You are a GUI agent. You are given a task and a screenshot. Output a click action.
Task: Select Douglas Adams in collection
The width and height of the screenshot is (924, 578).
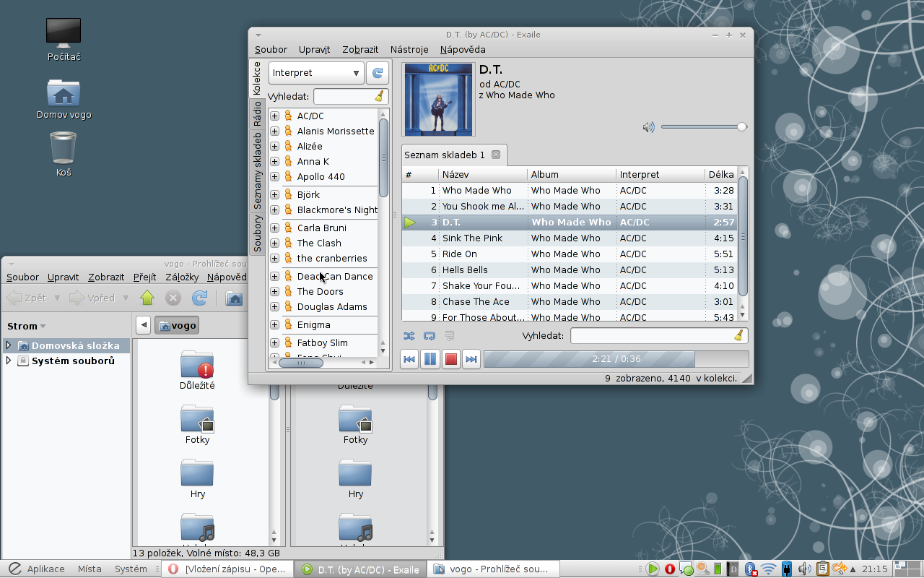point(332,307)
